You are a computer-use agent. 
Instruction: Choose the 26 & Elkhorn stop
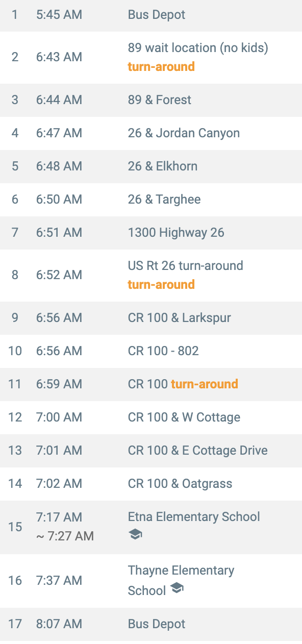[151, 166]
